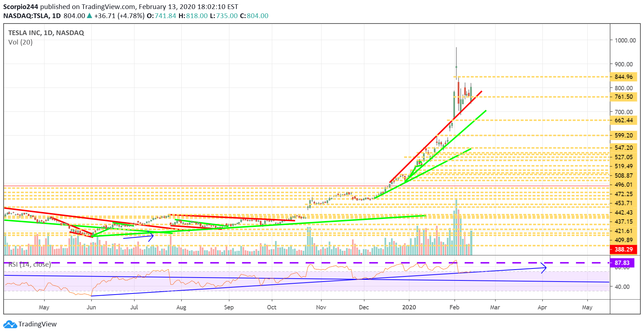Click the RSI (14, close) indicator label
644x334 pixels.
(x=30, y=265)
